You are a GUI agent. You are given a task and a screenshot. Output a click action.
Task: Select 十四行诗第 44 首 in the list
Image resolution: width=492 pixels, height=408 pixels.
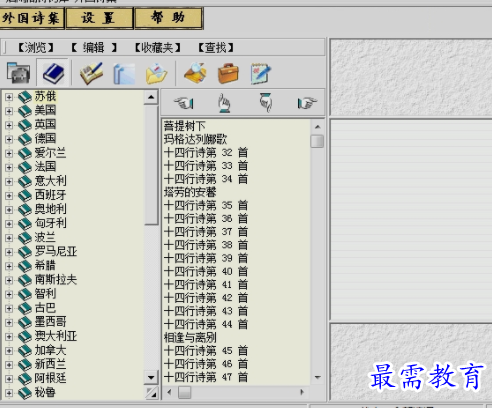click(206, 324)
